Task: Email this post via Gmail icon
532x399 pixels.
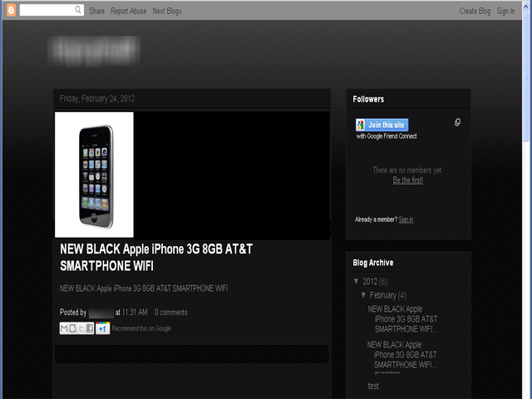Action: pos(64,328)
